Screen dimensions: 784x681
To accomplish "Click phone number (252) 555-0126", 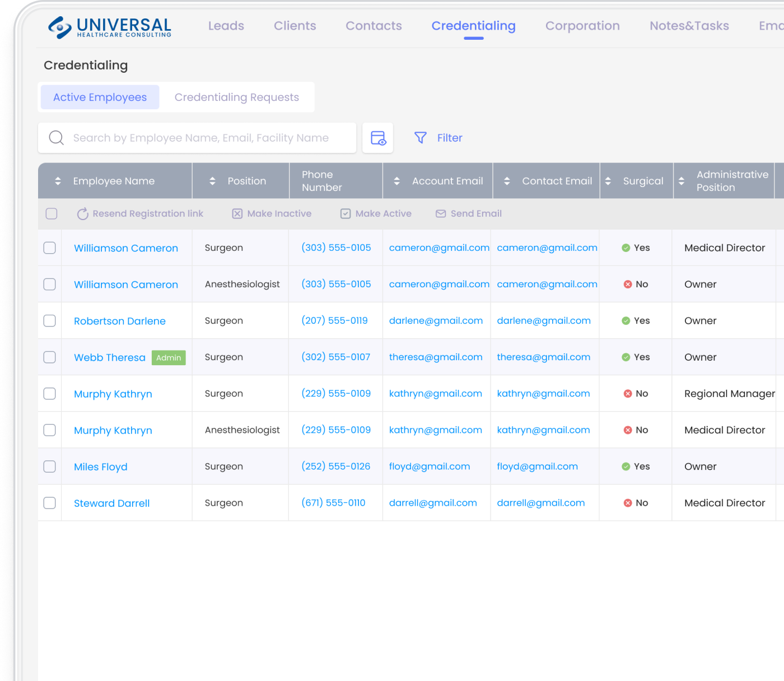I will tap(336, 466).
